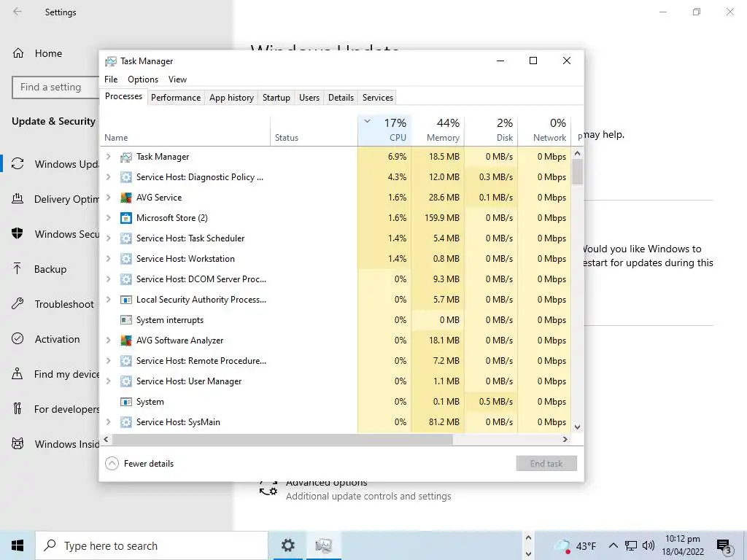Open the File menu in Task Manager
The image size is (747, 560).
111,79
